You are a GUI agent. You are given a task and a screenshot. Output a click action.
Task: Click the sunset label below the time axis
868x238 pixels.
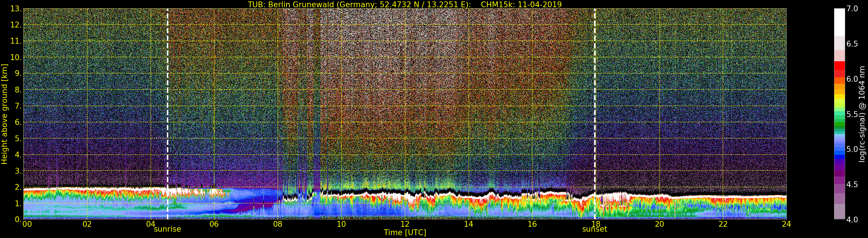(x=594, y=229)
